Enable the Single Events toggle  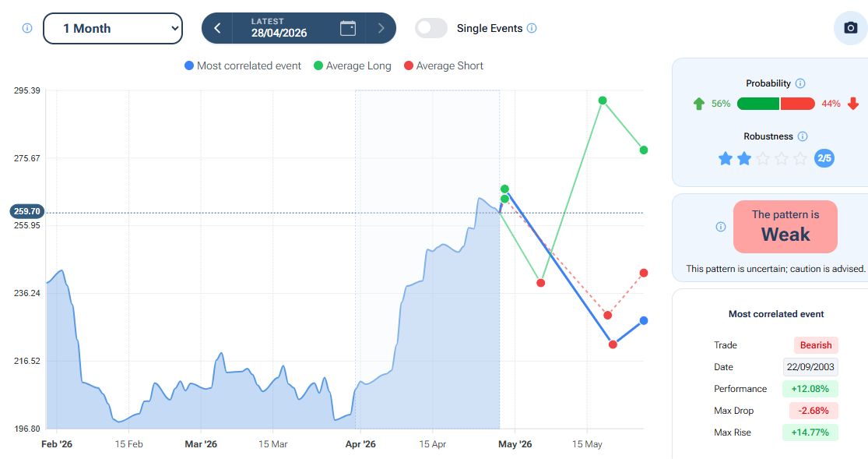coord(431,28)
